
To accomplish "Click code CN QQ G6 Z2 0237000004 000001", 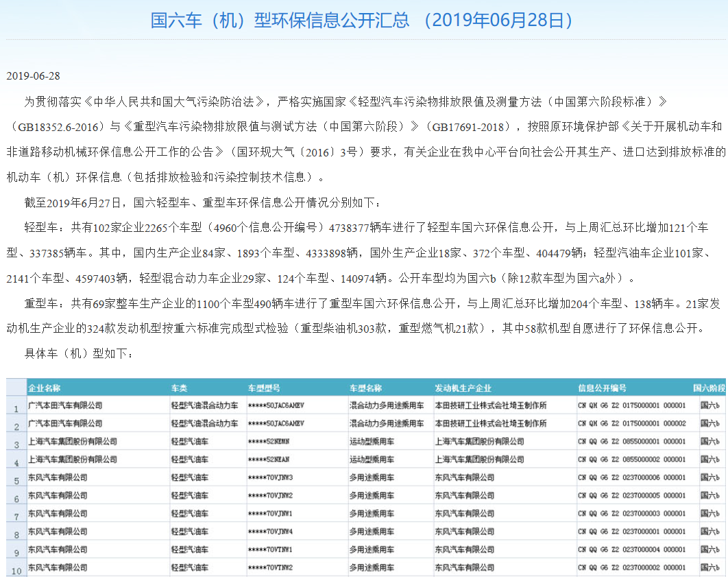I will [631, 549].
